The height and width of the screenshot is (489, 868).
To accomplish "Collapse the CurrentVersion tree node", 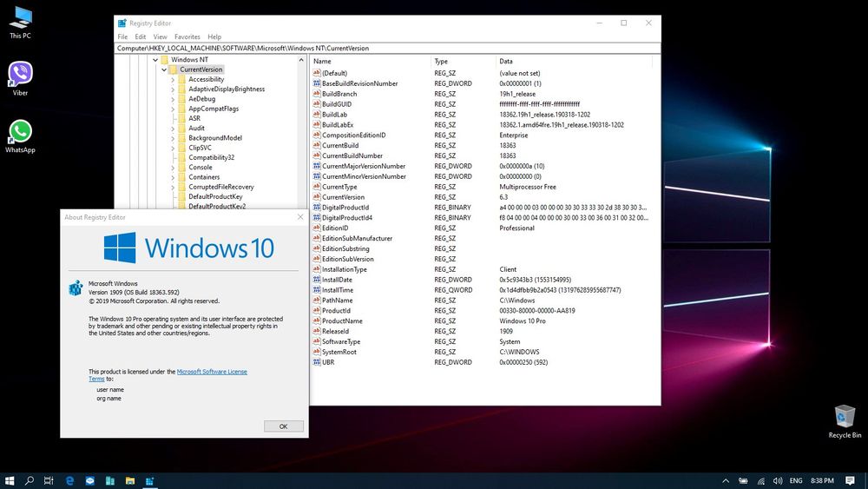I will [x=164, y=69].
